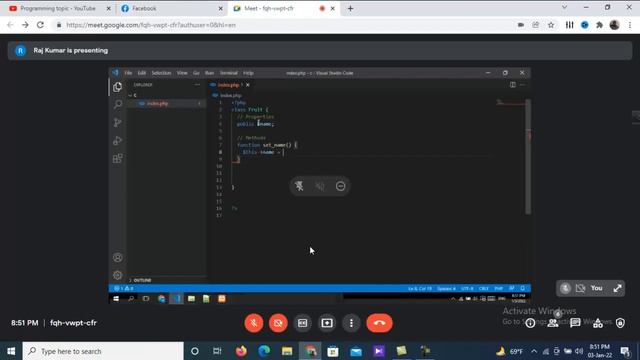640x360 pixels.
Task: Open chat with everyone panel
Action: (575, 323)
